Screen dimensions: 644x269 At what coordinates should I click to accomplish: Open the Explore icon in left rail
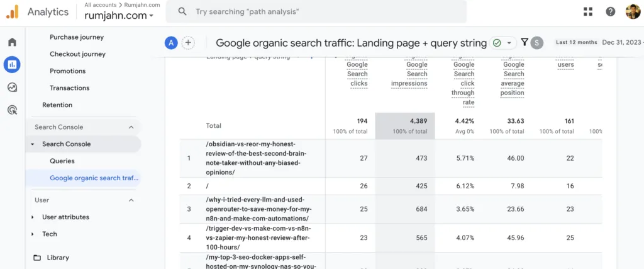[12, 88]
